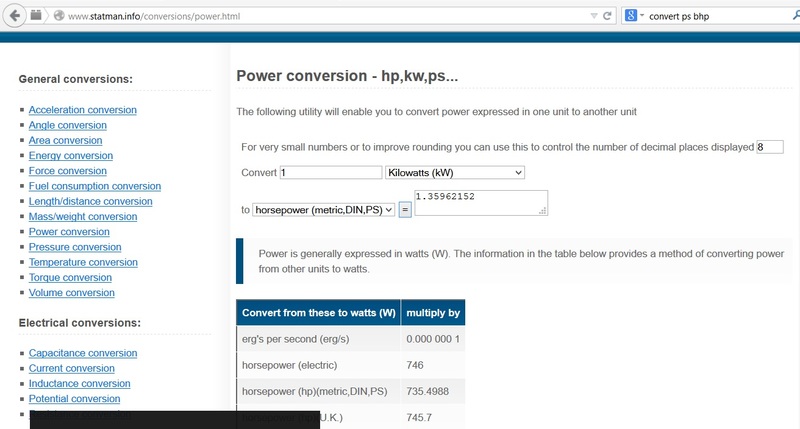Click the 'General conversions:' sidebar heading
This screenshot has width=800, height=429.
(x=76, y=79)
